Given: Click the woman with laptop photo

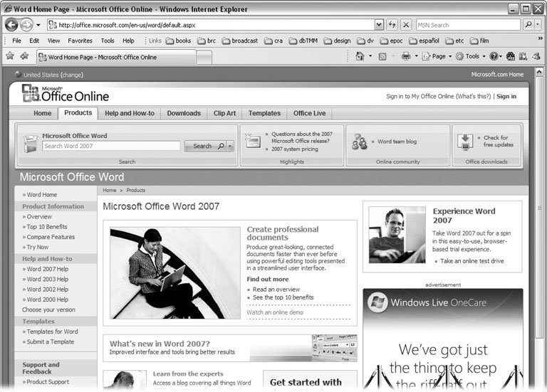Looking at the screenshot, I should pos(175,272).
